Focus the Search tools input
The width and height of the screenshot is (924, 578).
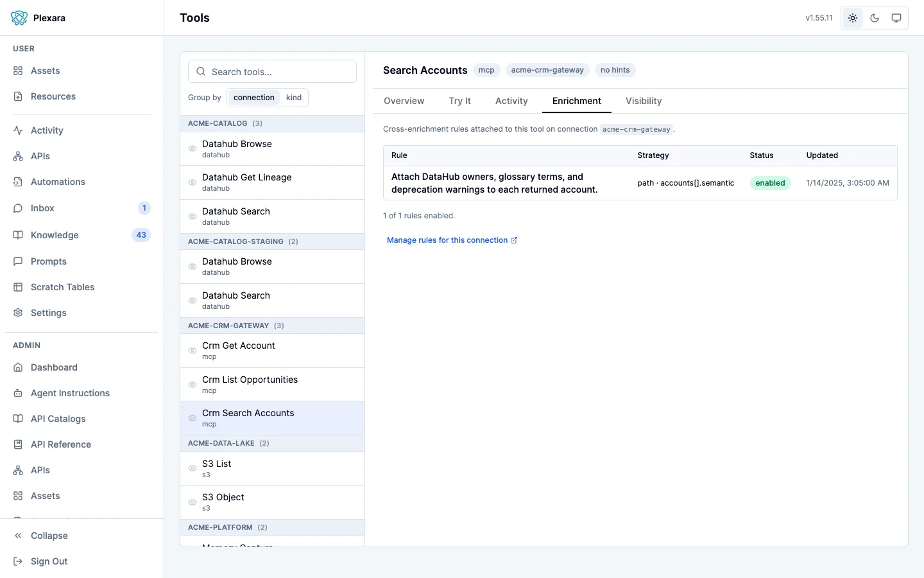[x=272, y=71]
